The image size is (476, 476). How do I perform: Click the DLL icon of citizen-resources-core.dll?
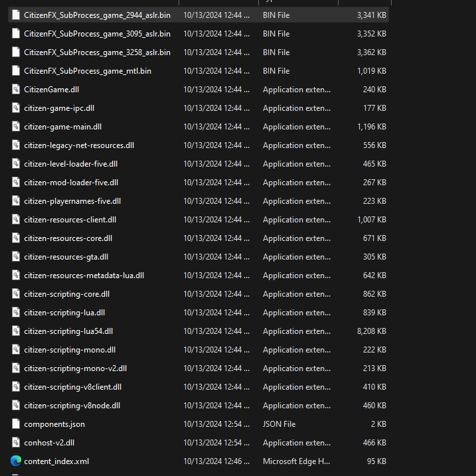16,238
